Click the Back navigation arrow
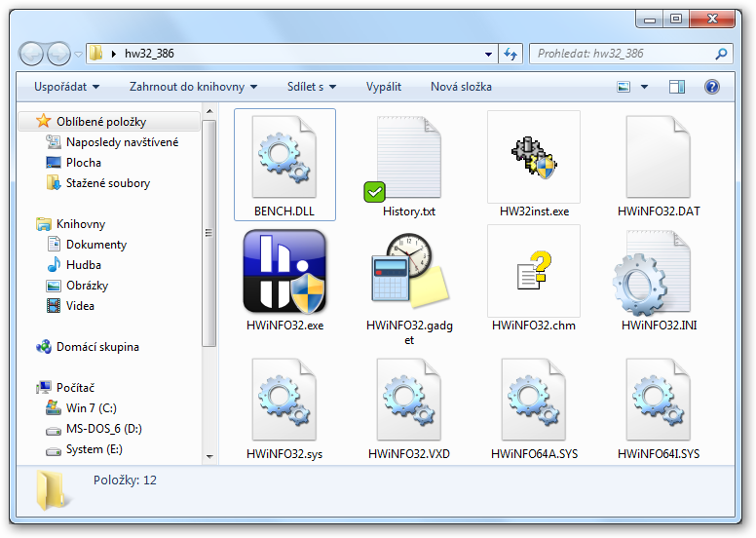Viewport: 756px width, 538px height. [32, 54]
